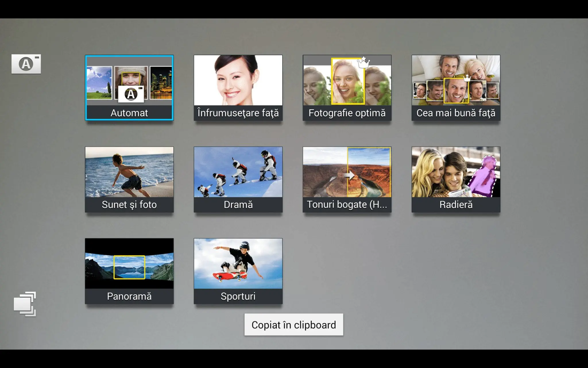Open the Panoramă mode
588x368 pixels.
(x=129, y=271)
